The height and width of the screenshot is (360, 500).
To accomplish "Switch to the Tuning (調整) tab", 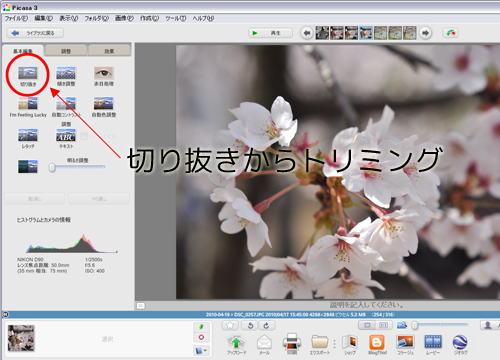I will point(66,51).
